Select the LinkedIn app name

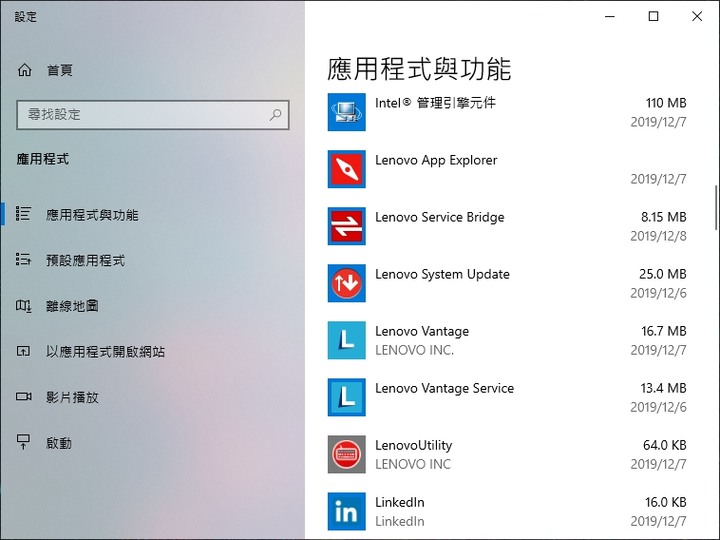tap(399, 502)
